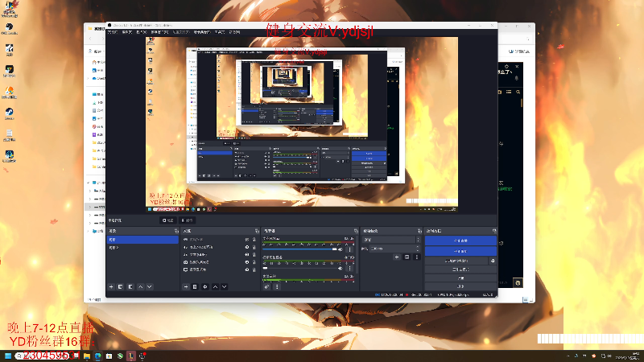
Task: Open three-dot menu of the top audio channel
Action: click(350, 249)
